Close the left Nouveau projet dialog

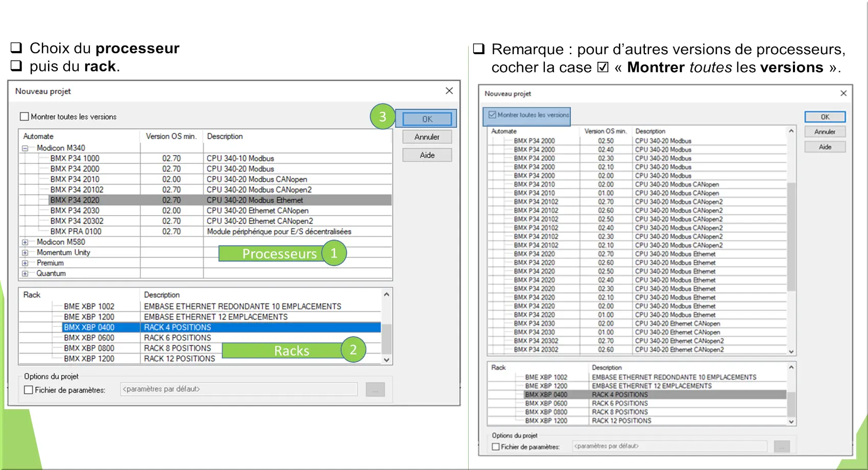(x=449, y=91)
